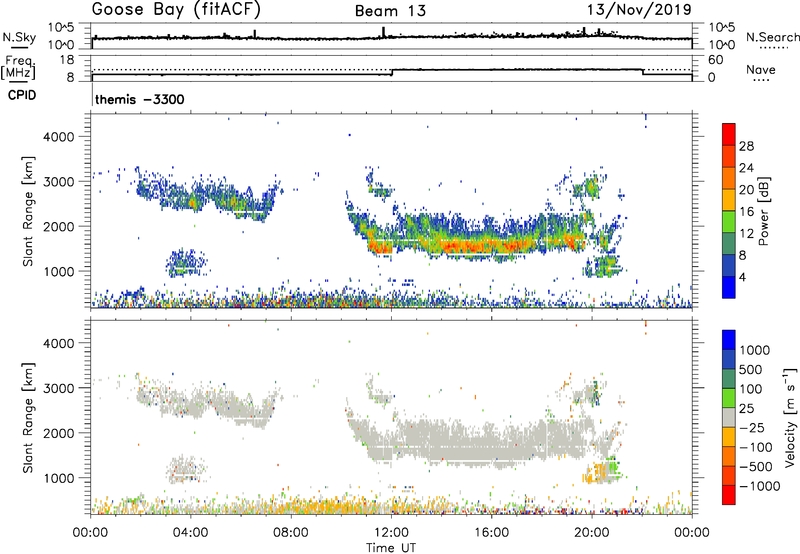Click the 'Beam 13' heading
The height and width of the screenshot is (554, 800).
coord(390,11)
